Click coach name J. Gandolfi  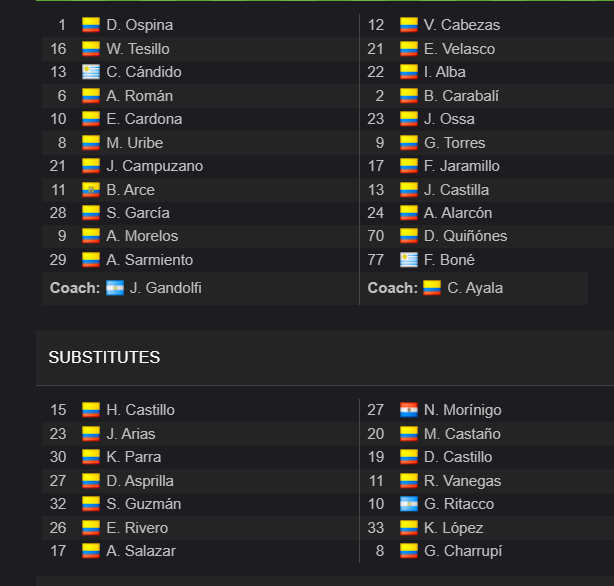166,288
